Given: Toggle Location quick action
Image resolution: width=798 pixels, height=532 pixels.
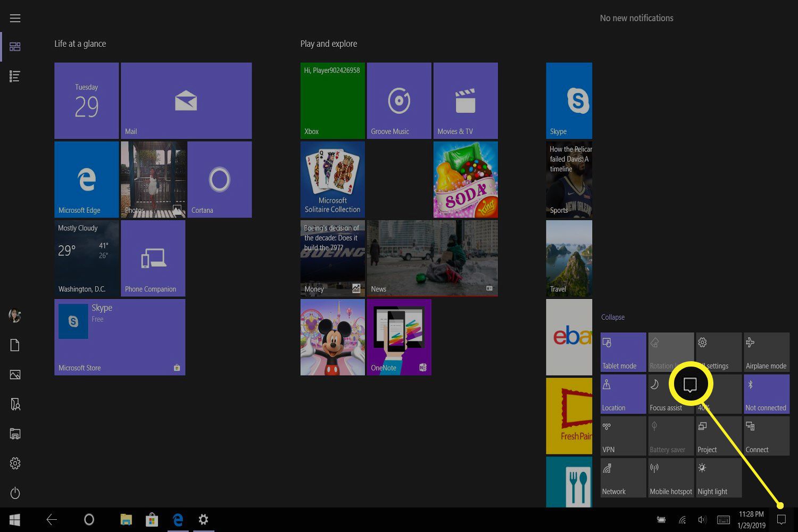Looking at the screenshot, I should (623, 394).
